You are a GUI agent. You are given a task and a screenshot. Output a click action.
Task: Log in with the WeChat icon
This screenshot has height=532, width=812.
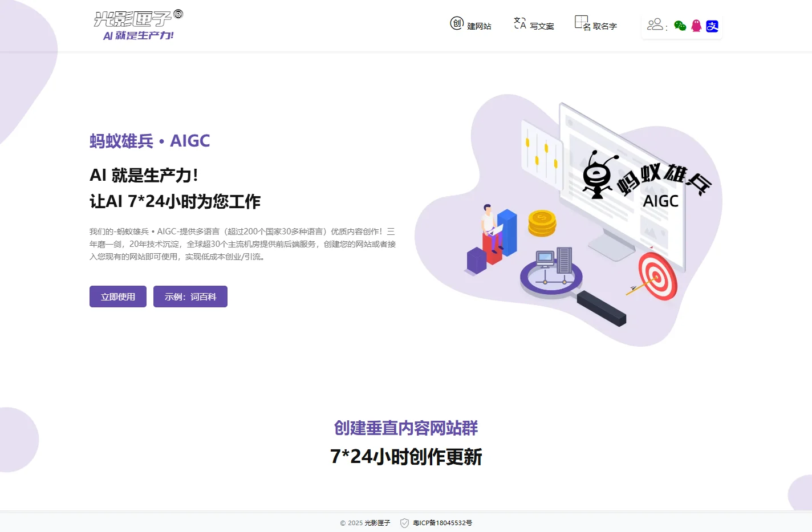click(x=680, y=26)
